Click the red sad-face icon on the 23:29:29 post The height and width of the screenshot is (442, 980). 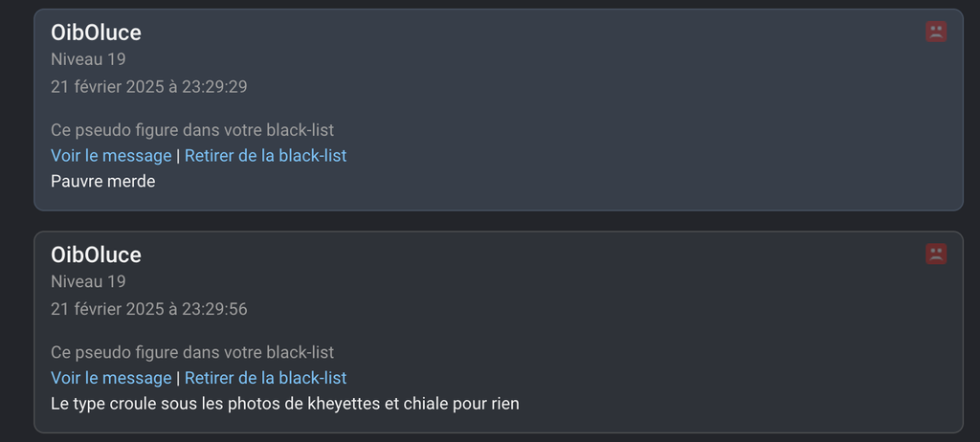point(936,32)
